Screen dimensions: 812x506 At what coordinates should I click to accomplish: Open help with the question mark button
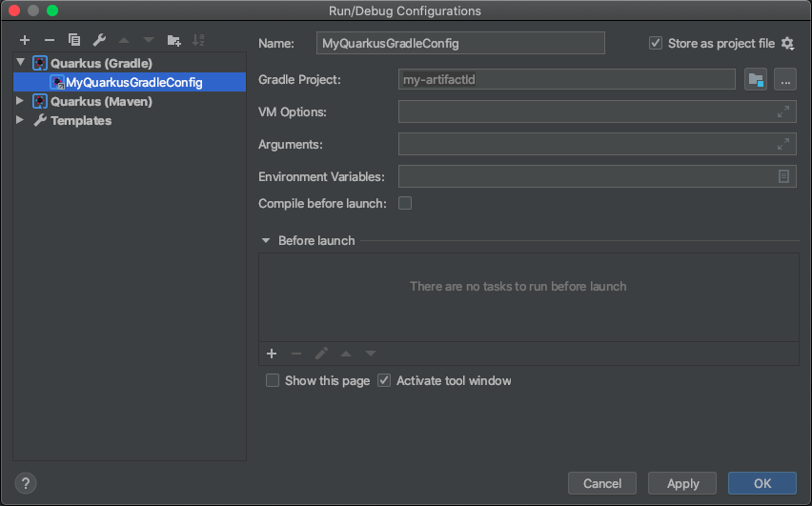pyautogui.click(x=26, y=483)
